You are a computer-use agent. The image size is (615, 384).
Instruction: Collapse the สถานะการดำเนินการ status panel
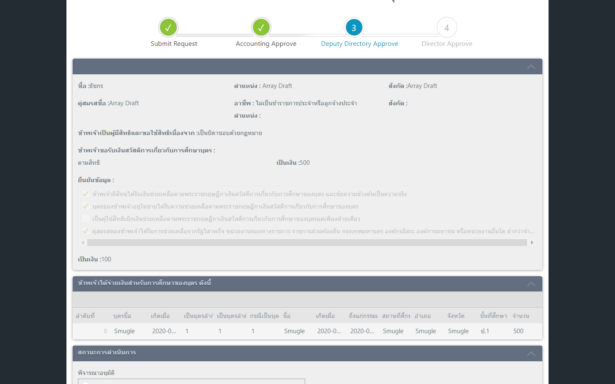531,353
